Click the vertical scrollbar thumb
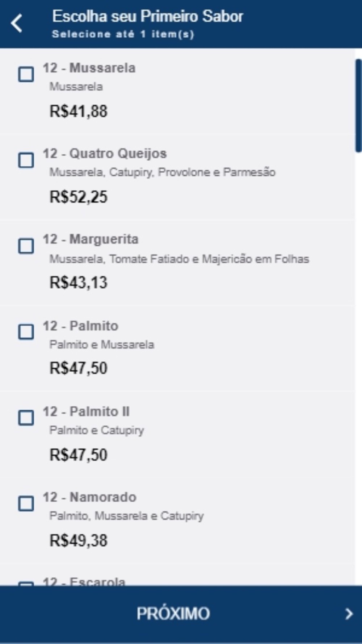The image size is (362, 644). [x=358, y=105]
